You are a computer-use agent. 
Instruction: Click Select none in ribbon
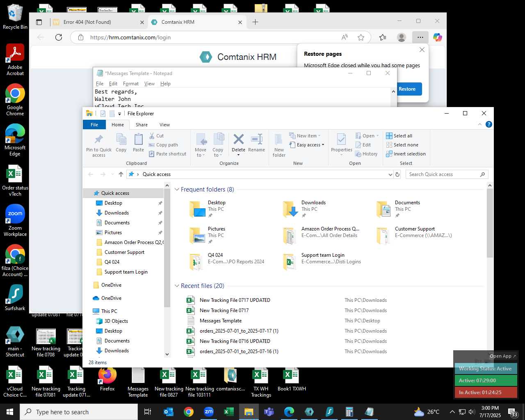point(402,145)
